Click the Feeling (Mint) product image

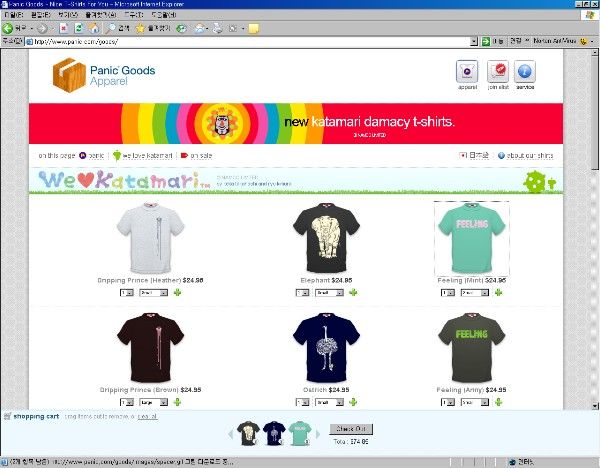click(471, 238)
